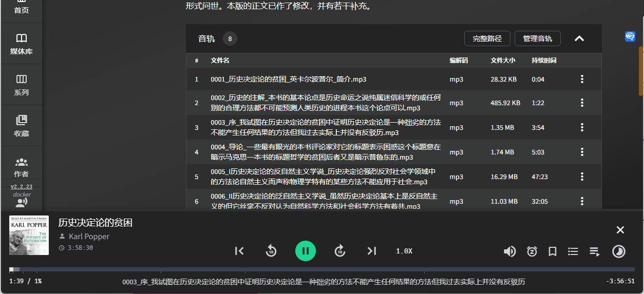
Task: Collapse the 音轨 tracks table
Action: pos(579,38)
